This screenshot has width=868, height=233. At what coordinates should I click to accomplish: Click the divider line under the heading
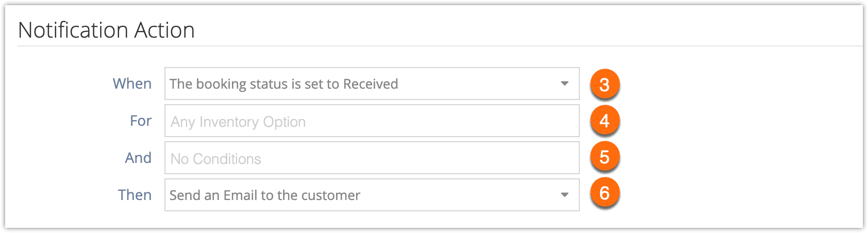pyautogui.click(x=440, y=46)
